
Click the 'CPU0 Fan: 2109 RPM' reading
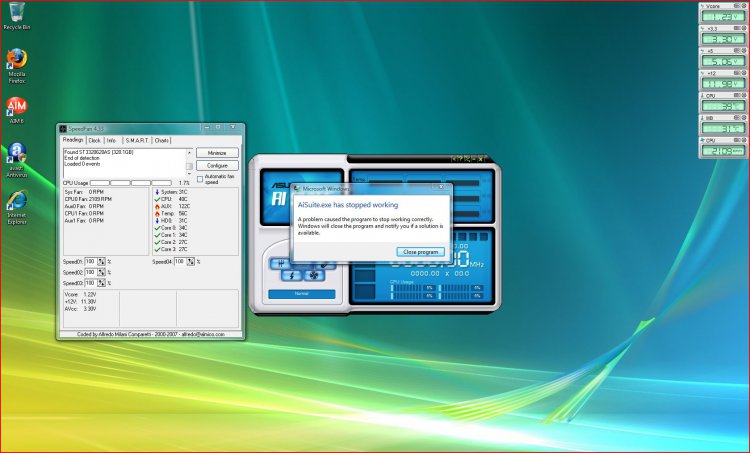[88, 199]
